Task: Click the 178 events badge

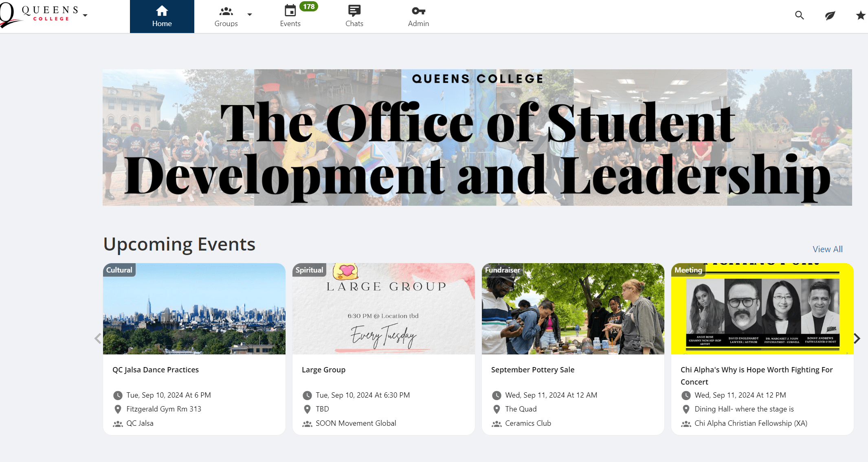Action: (x=309, y=7)
